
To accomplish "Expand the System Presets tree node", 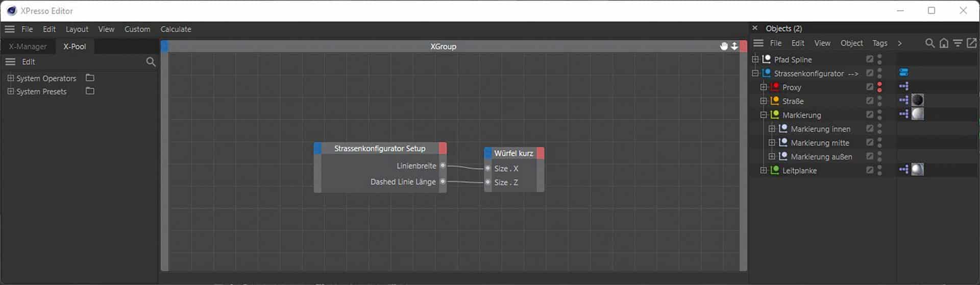I will (x=11, y=91).
